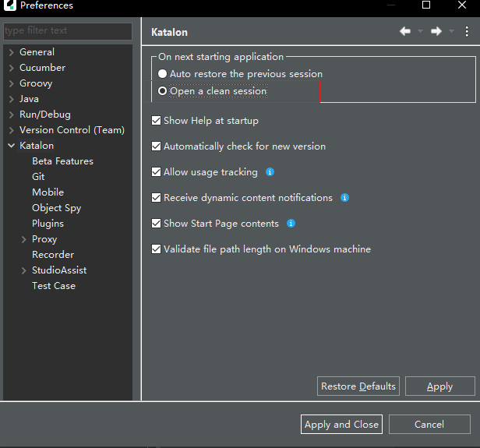This screenshot has height=448, width=480.
Task: Click the info icon beside Show Start Page contents
Action: click(x=291, y=224)
